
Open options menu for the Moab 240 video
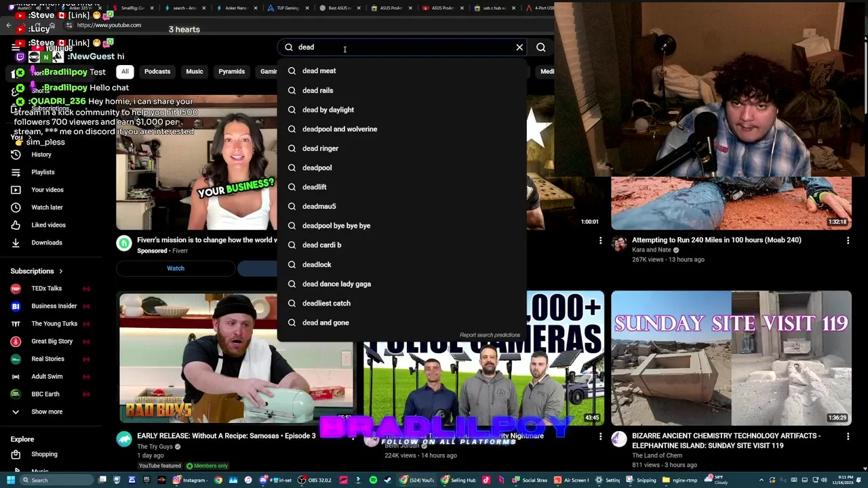click(848, 241)
